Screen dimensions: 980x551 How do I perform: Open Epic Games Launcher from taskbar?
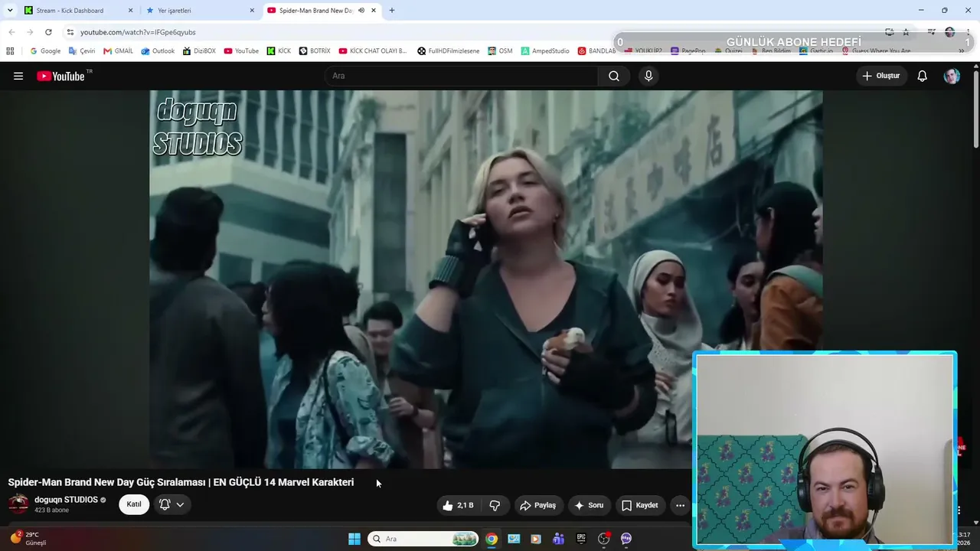pos(581,539)
